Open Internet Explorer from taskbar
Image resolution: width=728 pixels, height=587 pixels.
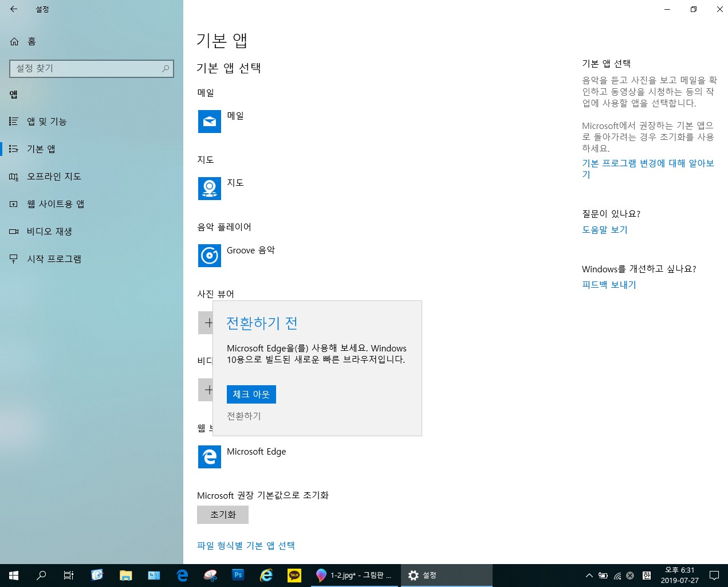(266, 576)
